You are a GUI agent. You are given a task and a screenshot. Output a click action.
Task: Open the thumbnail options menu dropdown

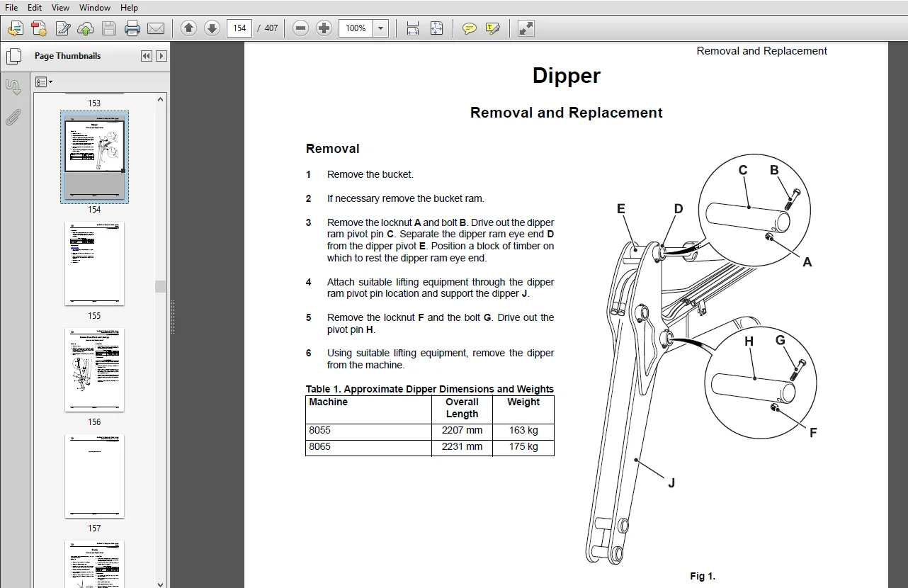coord(44,82)
